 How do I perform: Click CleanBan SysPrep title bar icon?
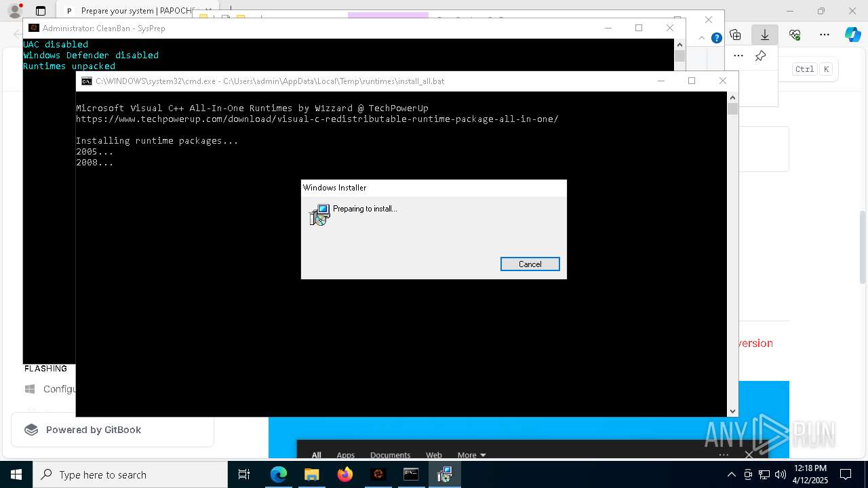(33, 28)
